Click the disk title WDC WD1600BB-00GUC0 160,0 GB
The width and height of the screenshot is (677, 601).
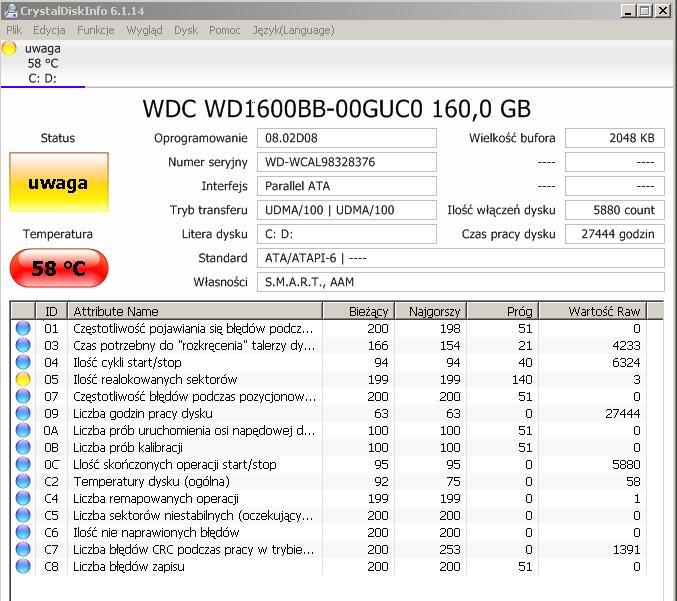coord(337,109)
